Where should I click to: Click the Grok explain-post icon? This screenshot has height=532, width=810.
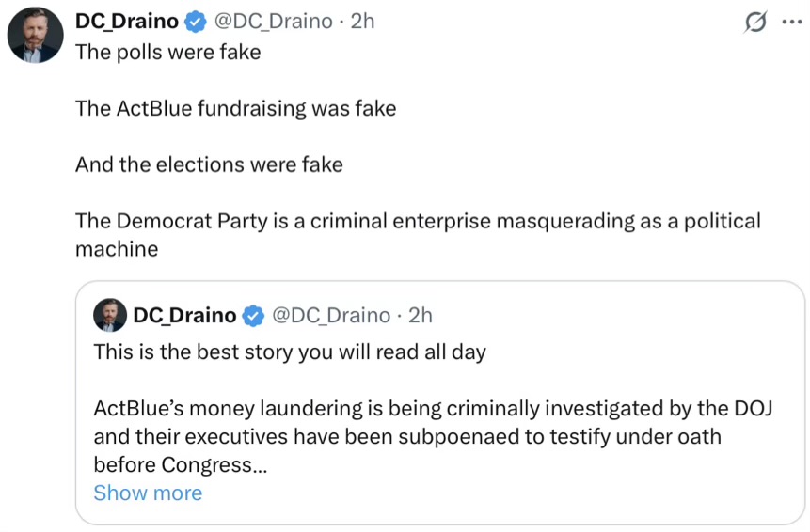755,22
